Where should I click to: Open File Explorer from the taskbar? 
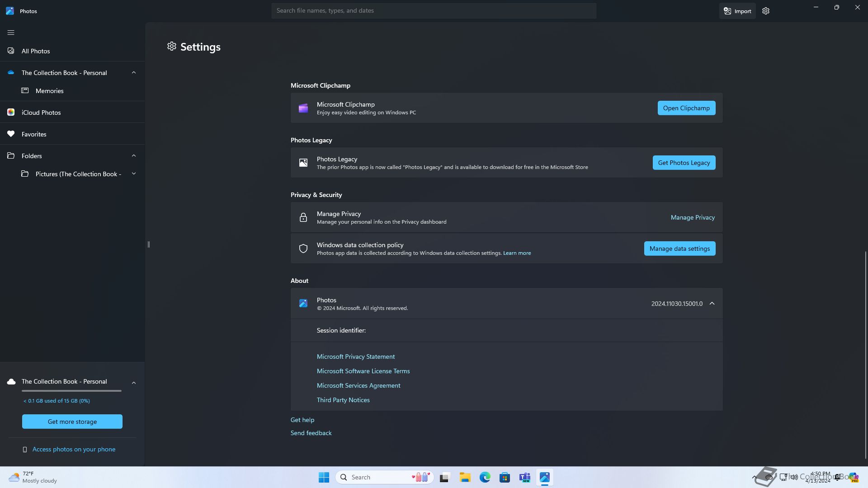coord(465,477)
